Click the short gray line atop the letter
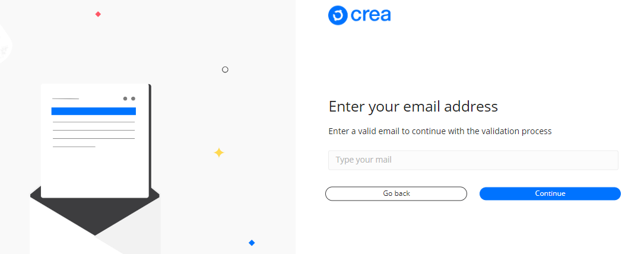This screenshot has height=254, width=644. click(65, 99)
